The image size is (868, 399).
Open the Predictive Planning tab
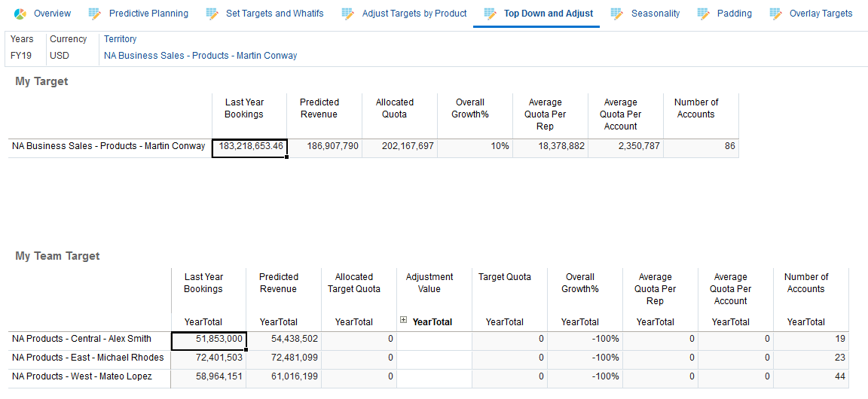tap(148, 14)
